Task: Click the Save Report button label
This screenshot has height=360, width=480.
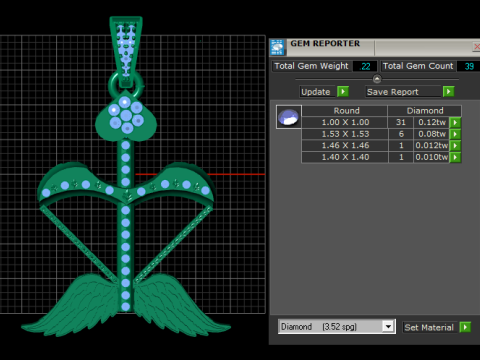Action: pyautogui.click(x=403, y=92)
